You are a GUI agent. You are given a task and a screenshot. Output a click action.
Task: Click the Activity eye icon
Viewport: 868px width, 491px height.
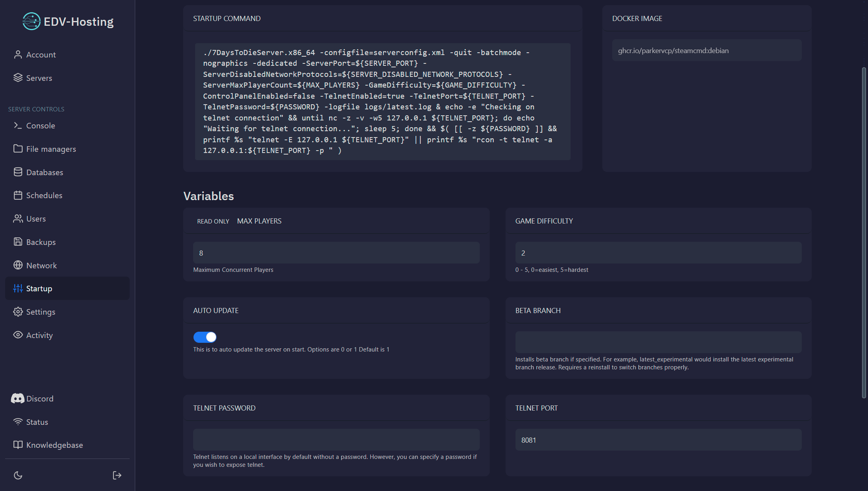coord(18,335)
